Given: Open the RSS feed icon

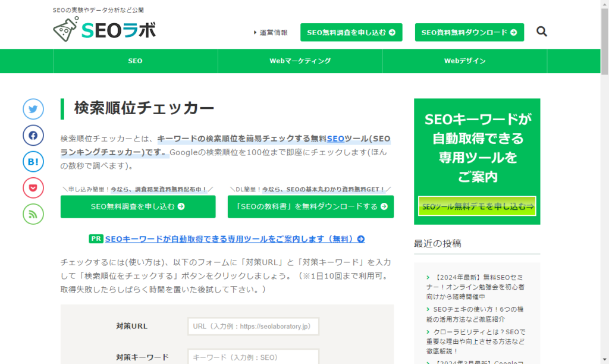Looking at the screenshot, I should (33, 214).
